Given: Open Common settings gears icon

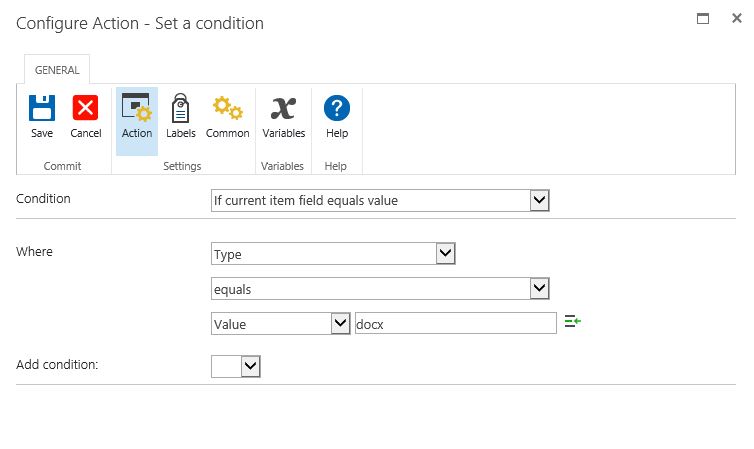Looking at the screenshot, I should (228, 108).
